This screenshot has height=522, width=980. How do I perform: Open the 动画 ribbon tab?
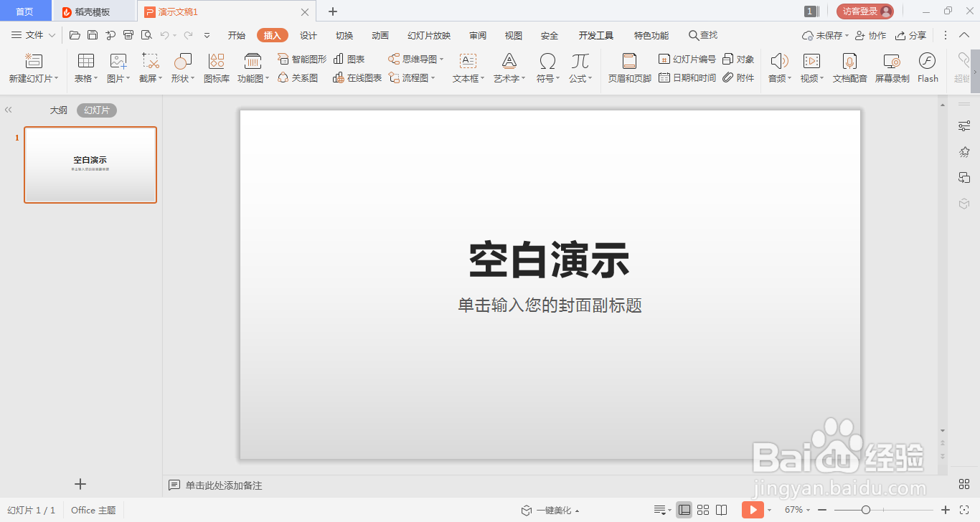(x=380, y=35)
